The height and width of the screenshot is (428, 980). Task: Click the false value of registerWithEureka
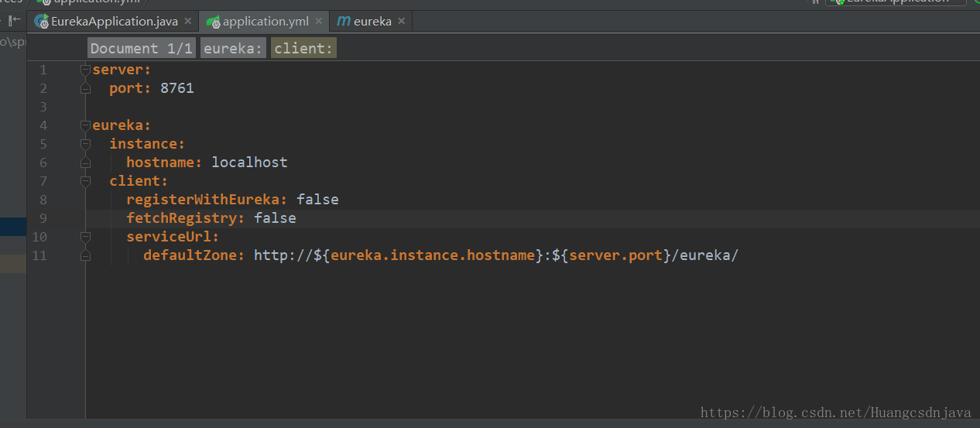click(x=317, y=200)
